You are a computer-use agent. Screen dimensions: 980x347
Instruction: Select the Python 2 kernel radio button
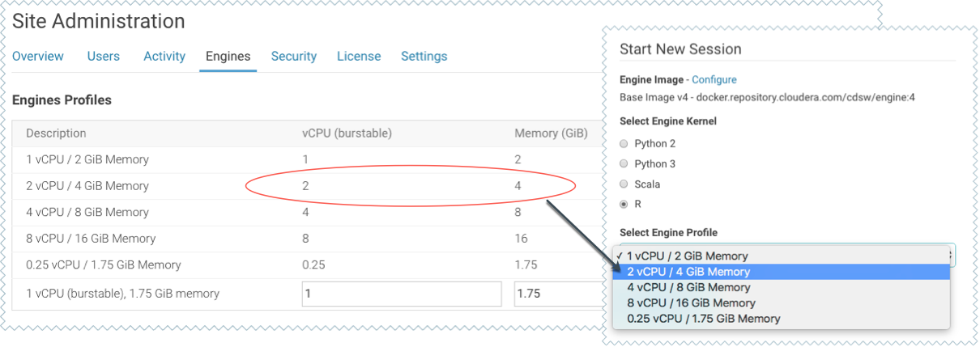624,144
